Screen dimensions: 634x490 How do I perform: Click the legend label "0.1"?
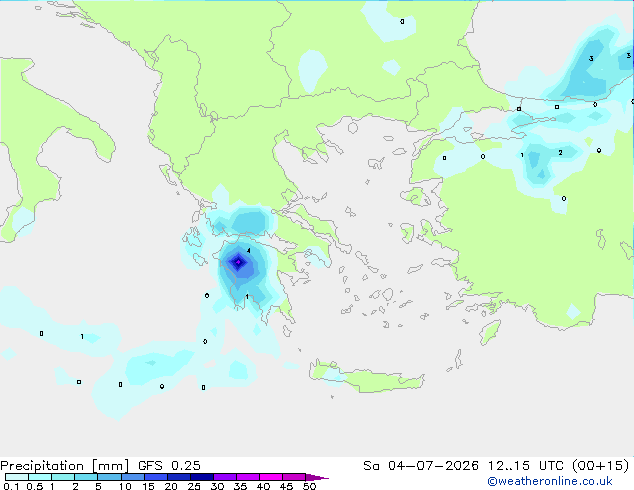point(11,486)
